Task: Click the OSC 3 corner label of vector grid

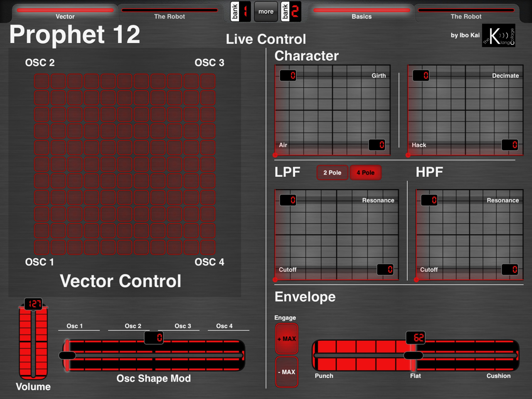Action: pos(209,63)
